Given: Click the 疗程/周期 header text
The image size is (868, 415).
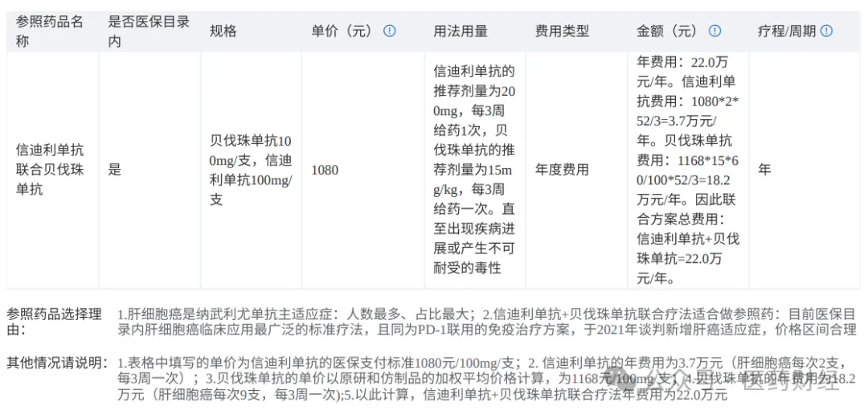Looking at the screenshot, I should 786,31.
